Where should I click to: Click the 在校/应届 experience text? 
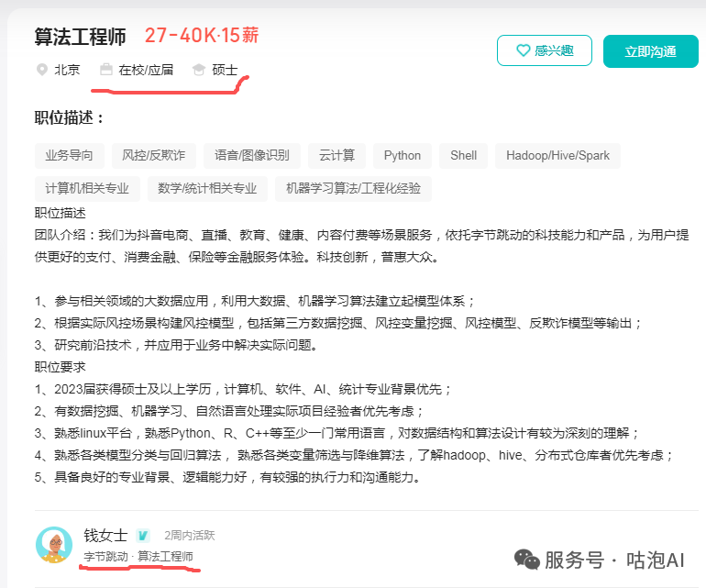146,70
